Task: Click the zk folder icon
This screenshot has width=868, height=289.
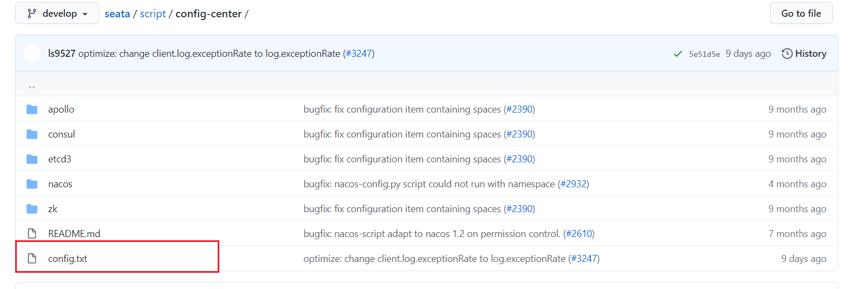Action: coord(32,209)
